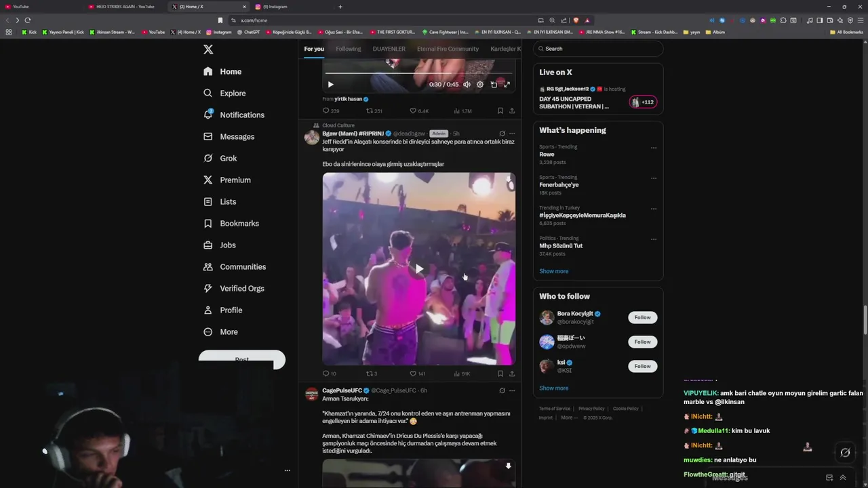Open Lists in the sidebar
This screenshot has width=868, height=488.
220,201
